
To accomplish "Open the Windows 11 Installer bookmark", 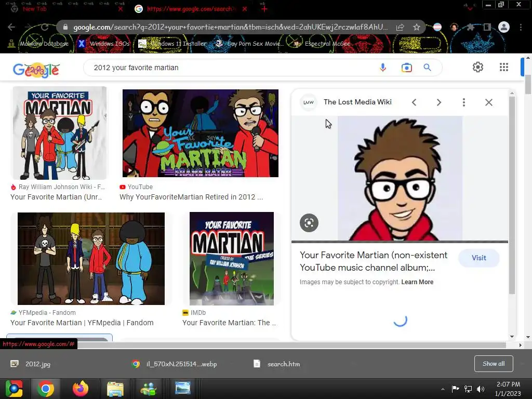I will (x=172, y=44).
